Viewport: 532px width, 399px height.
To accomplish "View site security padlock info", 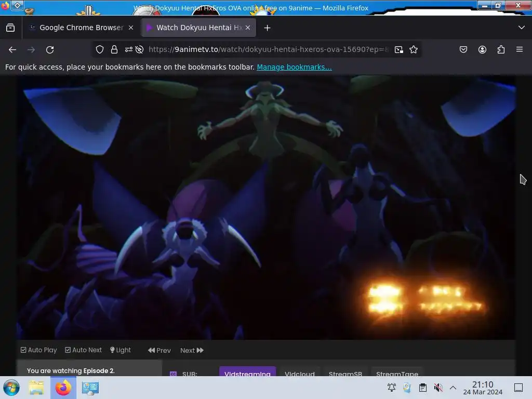I will [114, 49].
